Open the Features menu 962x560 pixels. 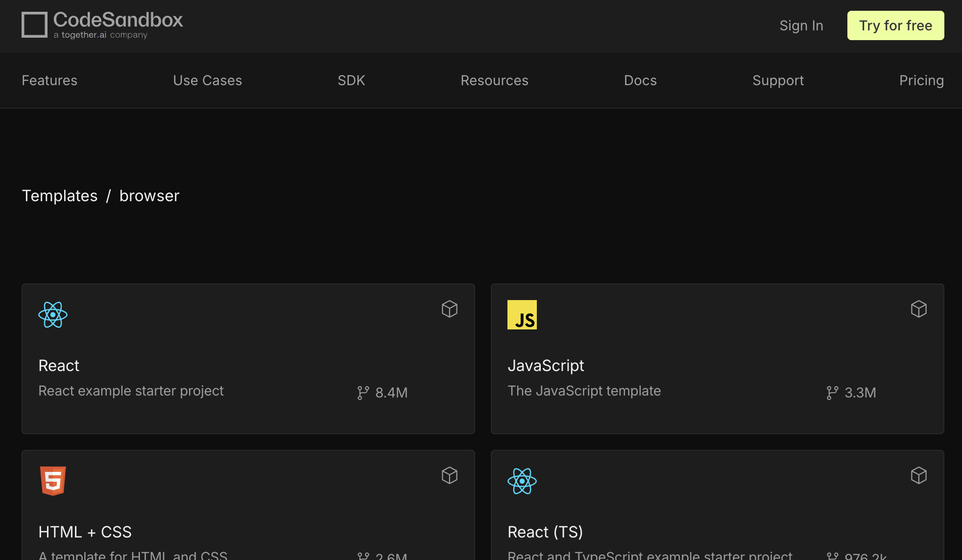[x=49, y=80]
